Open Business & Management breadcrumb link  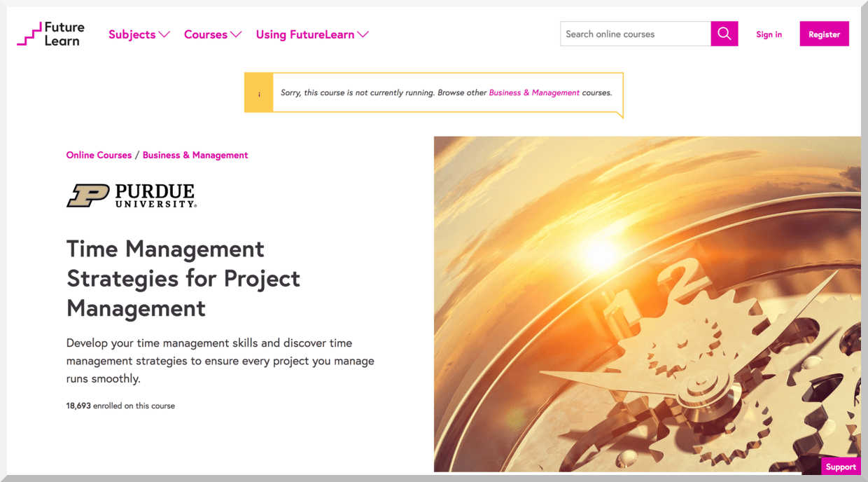pyautogui.click(x=195, y=155)
